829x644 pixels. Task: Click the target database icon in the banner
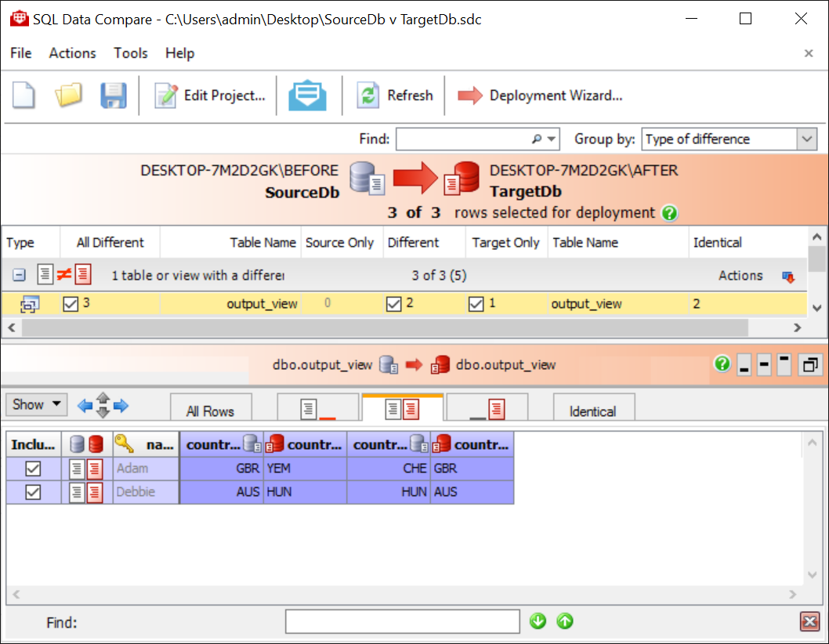point(462,179)
